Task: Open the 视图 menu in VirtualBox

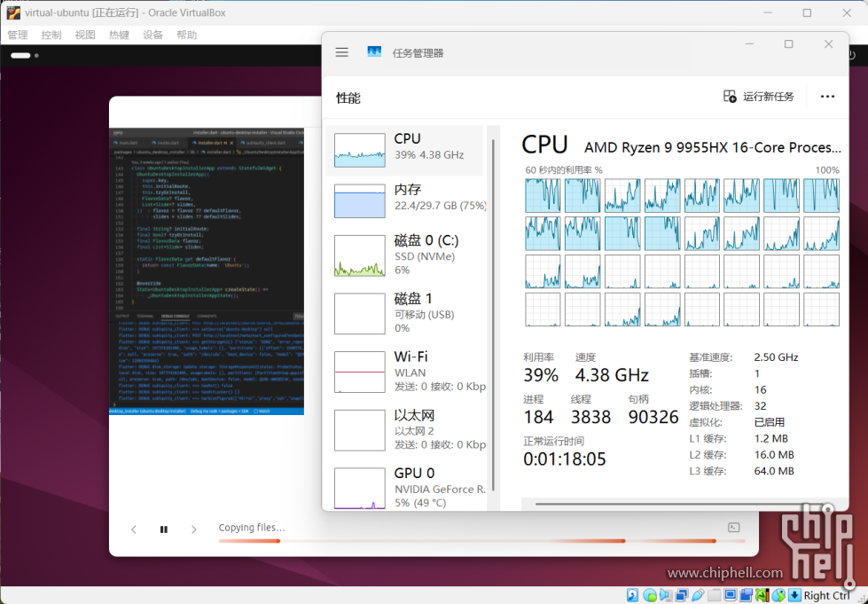Action: point(85,35)
